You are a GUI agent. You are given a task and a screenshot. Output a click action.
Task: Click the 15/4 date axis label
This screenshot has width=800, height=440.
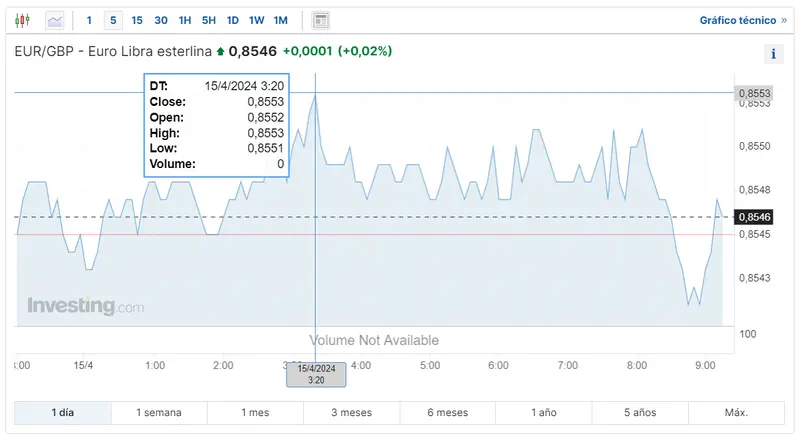tap(83, 365)
